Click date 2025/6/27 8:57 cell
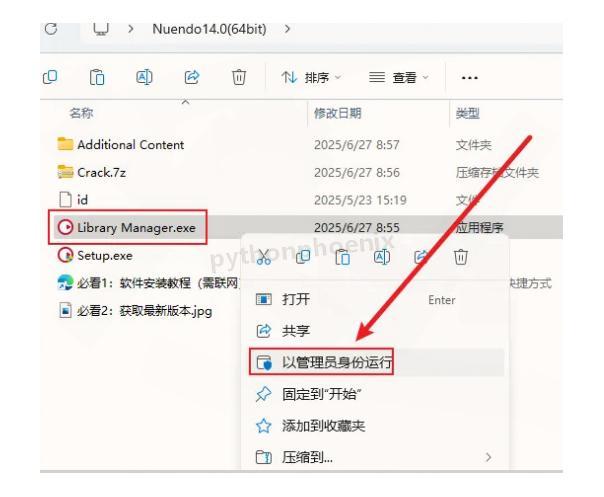Viewport: 604px width, 497px height. (x=357, y=145)
